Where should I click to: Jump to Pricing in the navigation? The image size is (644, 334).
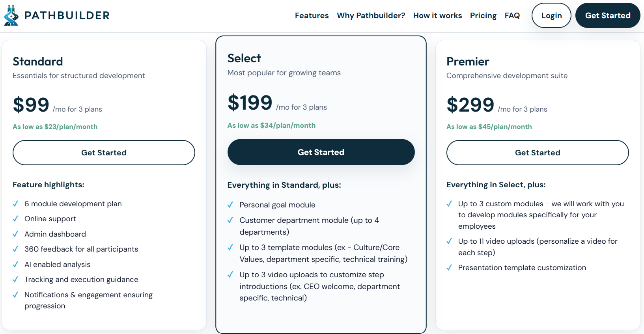point(483,15)
